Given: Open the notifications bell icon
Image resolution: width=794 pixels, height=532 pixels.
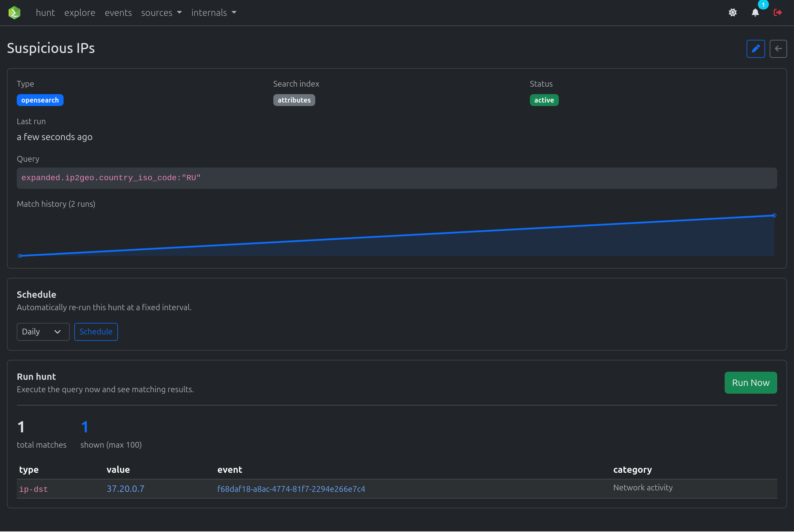Looking at the screenshot, I should click(x=755, y=13).
